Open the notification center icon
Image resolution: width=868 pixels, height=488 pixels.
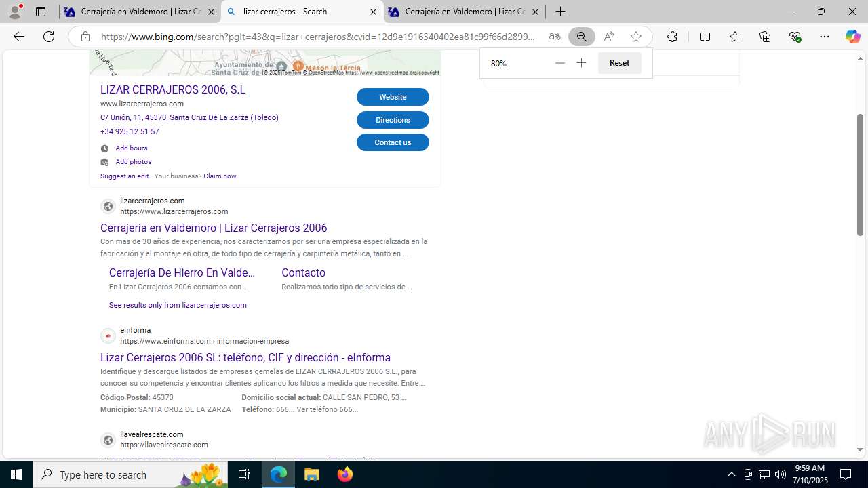[x=846, y=474]
